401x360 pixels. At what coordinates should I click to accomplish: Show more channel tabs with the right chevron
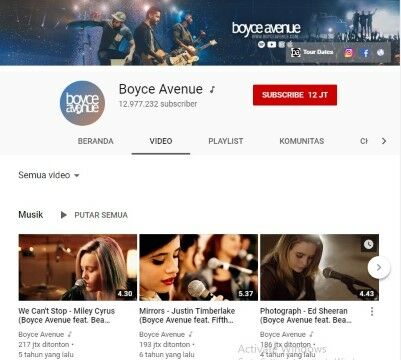[384, 141]
